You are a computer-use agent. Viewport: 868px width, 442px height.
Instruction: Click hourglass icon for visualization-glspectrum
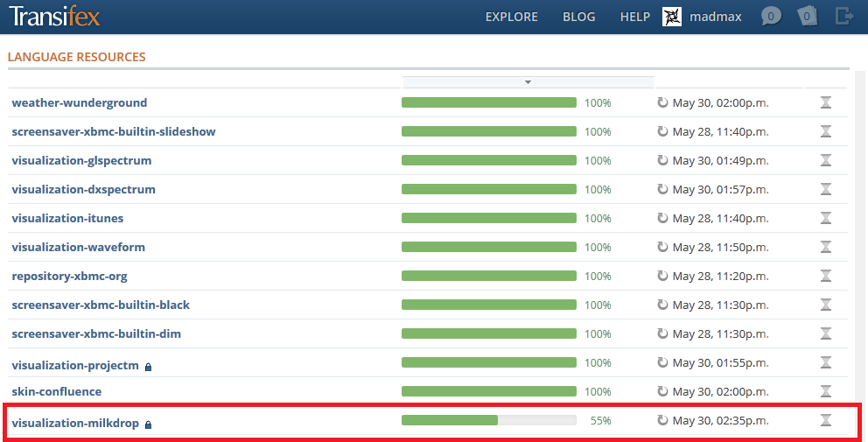pos(826,160)
